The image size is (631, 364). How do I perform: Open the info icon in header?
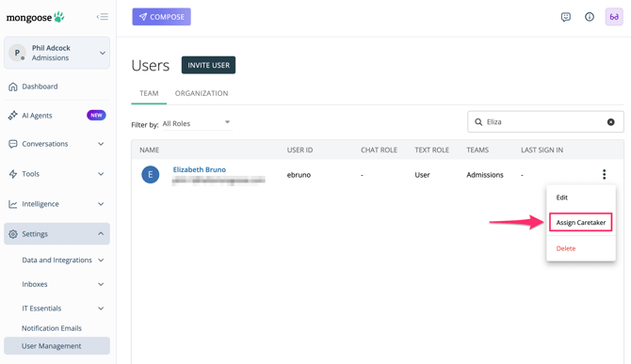[590, 17]
